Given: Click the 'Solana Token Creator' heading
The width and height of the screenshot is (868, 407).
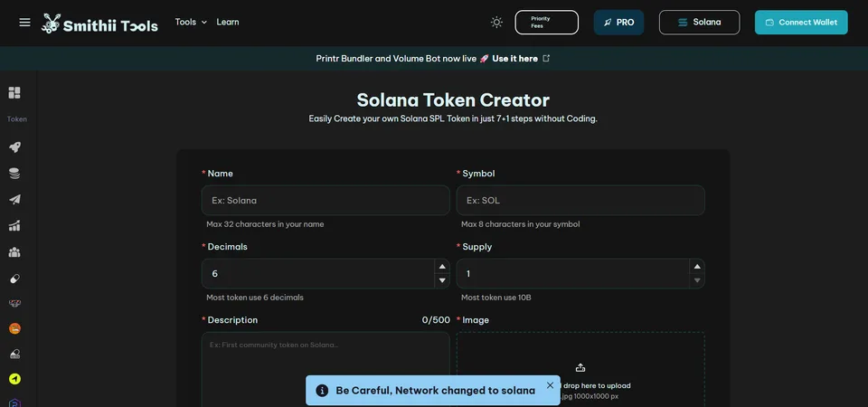Looking at the screenshot, I should tap(453, 99).
